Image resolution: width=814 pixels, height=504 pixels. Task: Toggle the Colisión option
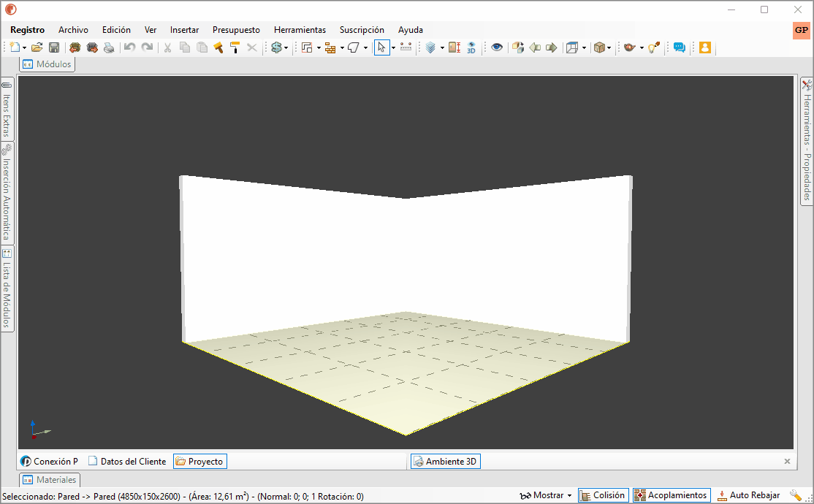604,495
